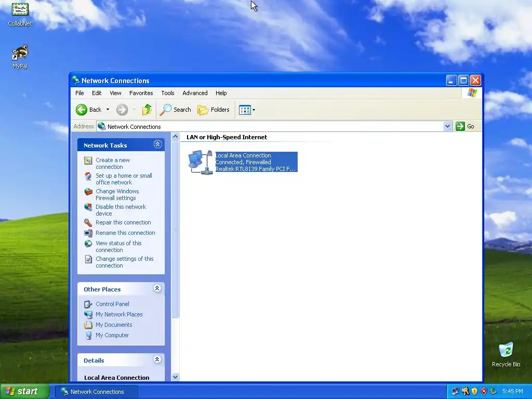This screenshot has width=532, height=399.
Task: Open the Search magnifier toolbar button
Action: 175,110
